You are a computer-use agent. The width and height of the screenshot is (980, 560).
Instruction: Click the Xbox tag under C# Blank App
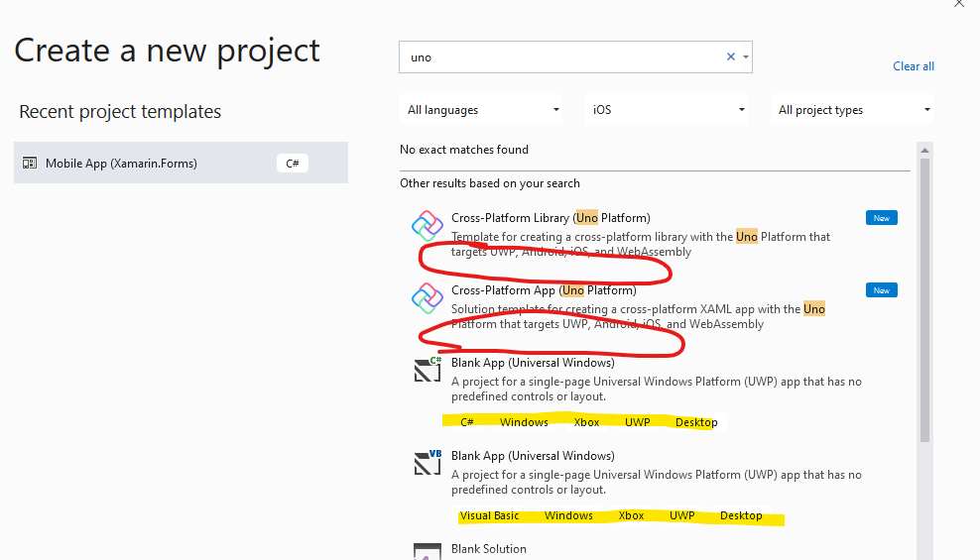click(586, 422)
